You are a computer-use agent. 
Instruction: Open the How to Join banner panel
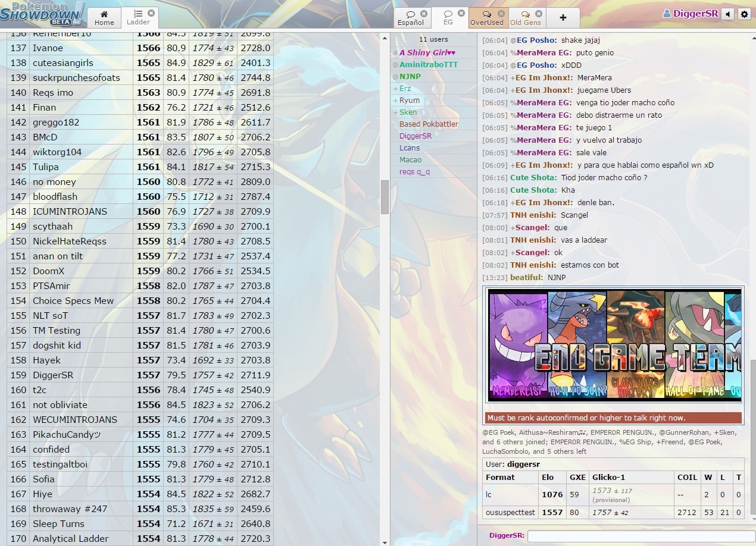pos(576,345)
